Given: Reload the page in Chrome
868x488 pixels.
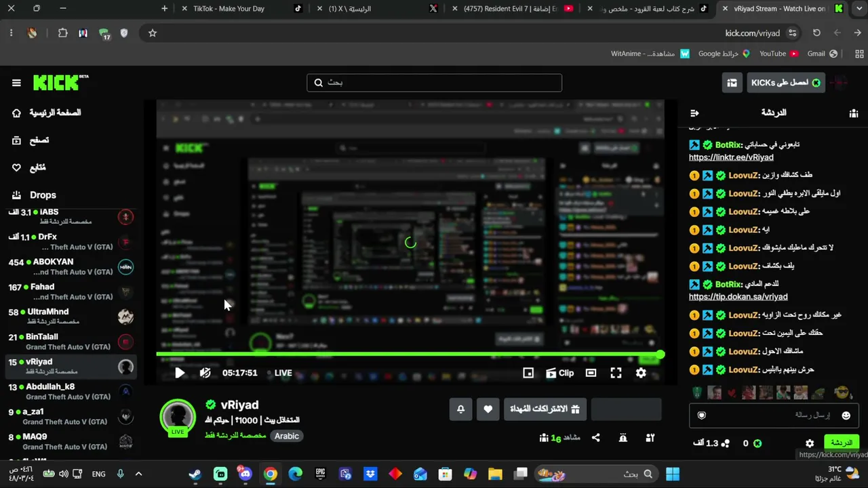Looking at the screenshot, I should click(816, 33).
